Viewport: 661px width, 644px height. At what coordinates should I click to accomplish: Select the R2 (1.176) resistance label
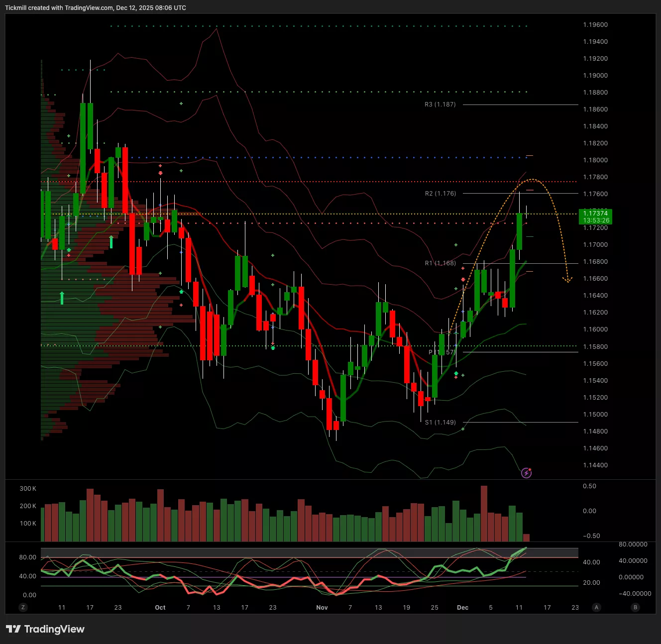(440, 194)
